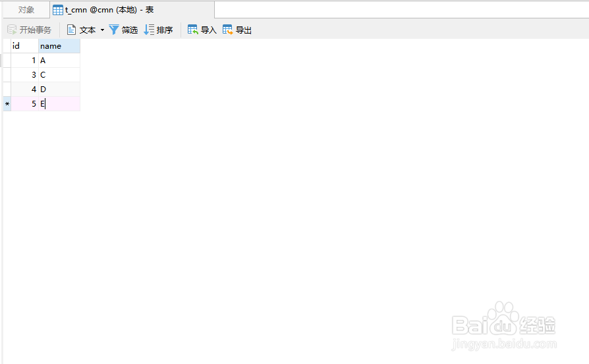Image resolution: width=589 pixels, height=364 pixels.
Task: Open the 筛选 filter tool
Action: pyautogui.click(x=123, y=30)
